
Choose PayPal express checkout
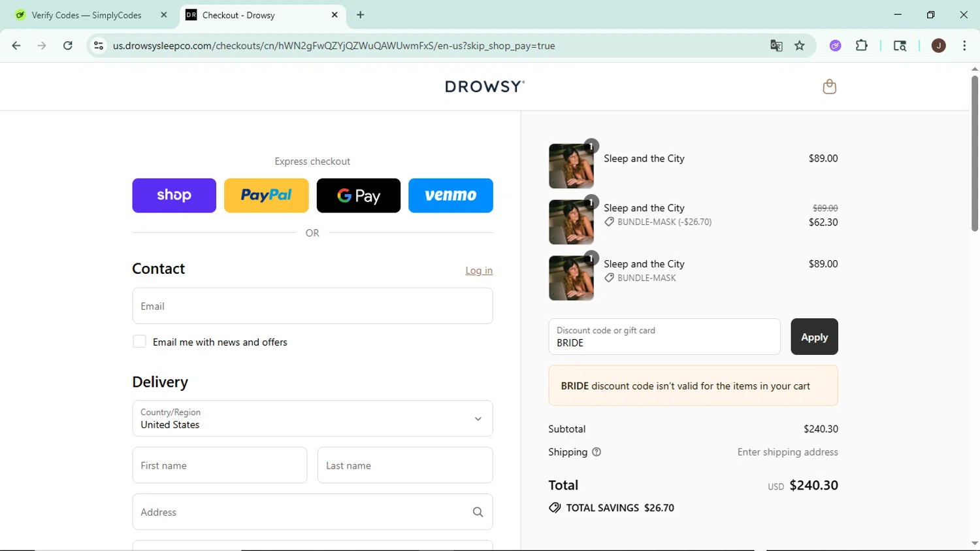tap(266, 195)
